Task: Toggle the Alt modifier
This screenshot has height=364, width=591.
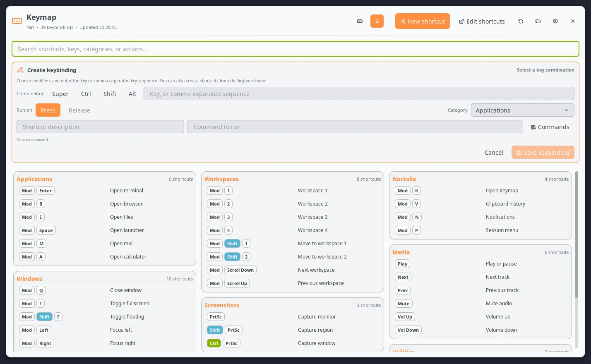Action: point(132,94)
